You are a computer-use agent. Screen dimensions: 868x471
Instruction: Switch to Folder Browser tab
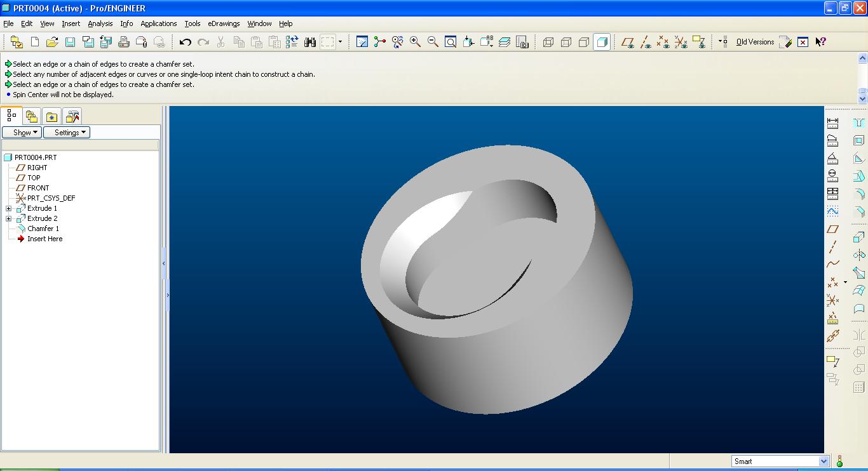[32, 117]
